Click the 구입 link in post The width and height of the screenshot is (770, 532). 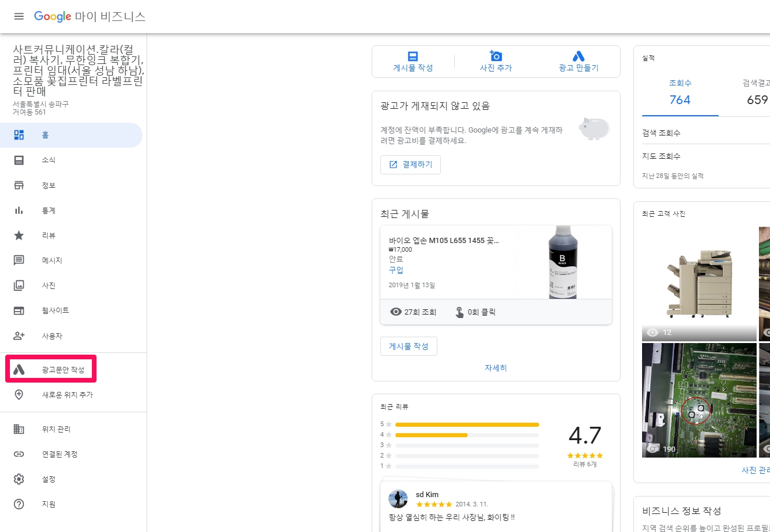396,270
